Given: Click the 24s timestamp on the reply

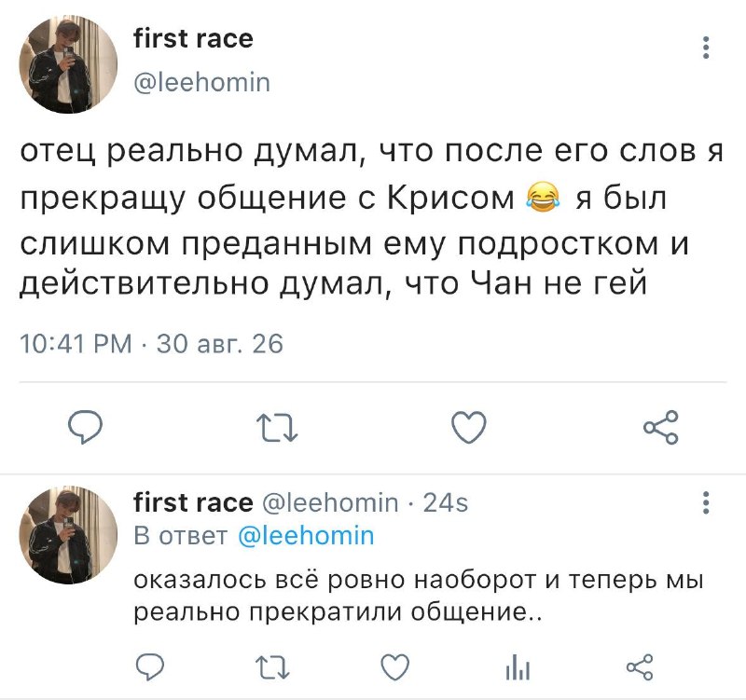Looking at the screenshot, I should coord(446,502).
